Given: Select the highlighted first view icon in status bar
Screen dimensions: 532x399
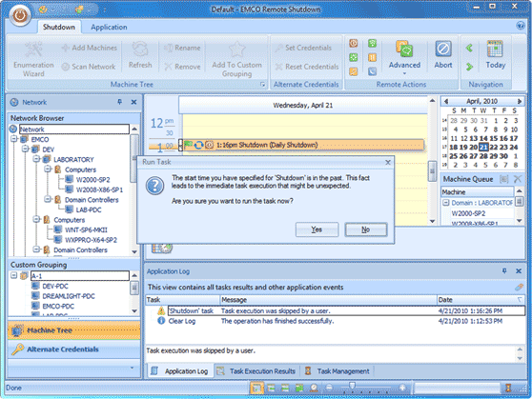Looking at the screenshot, I should click(256, 388).
